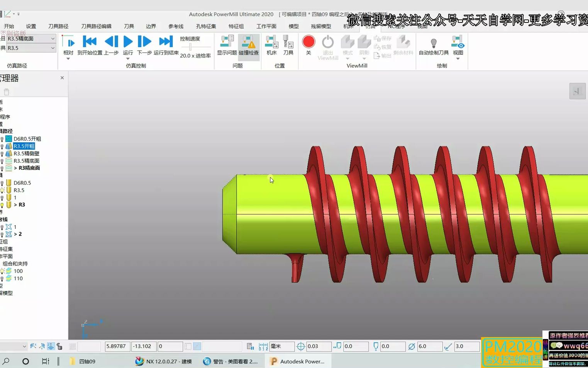Select the R3精底面 toolpath entry
Screen dimensions: 588x368
pos(29,168)
